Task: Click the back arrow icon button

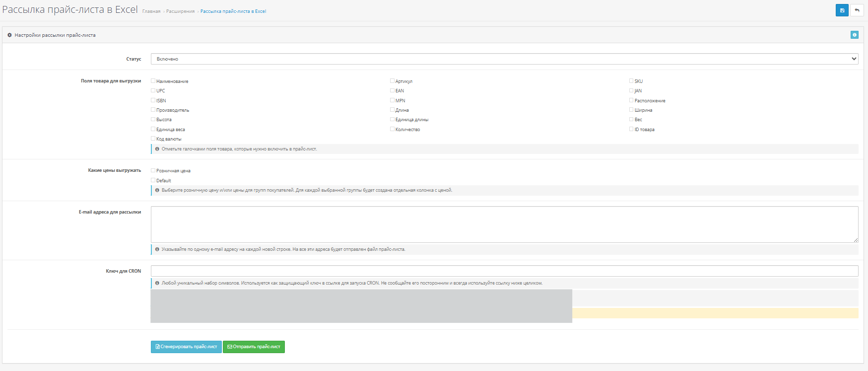Action: click(857, 10)
